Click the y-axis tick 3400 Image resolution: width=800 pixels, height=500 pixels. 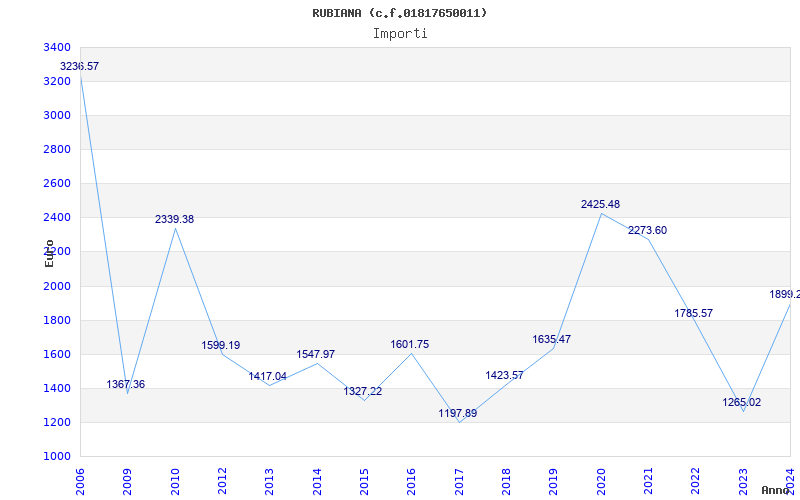(x=57, y=47)
